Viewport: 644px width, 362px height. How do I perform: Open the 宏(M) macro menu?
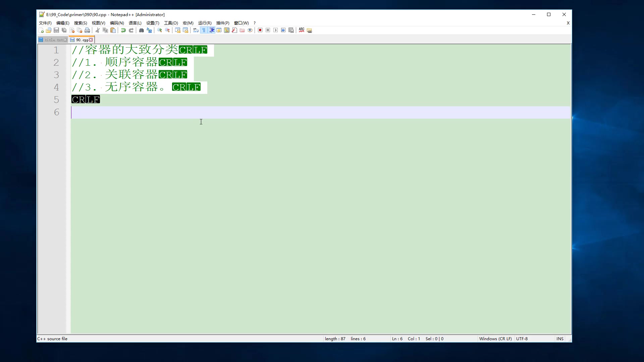[188, 23]
